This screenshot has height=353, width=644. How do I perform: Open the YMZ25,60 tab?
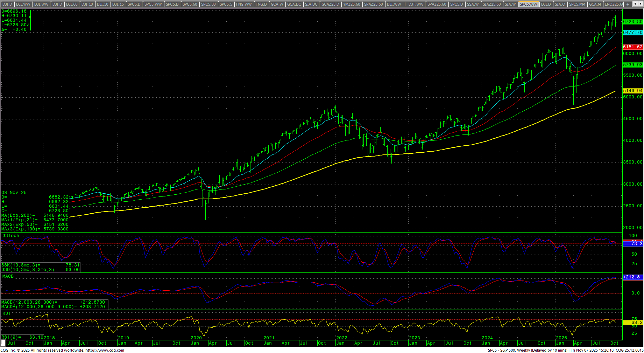352,4
